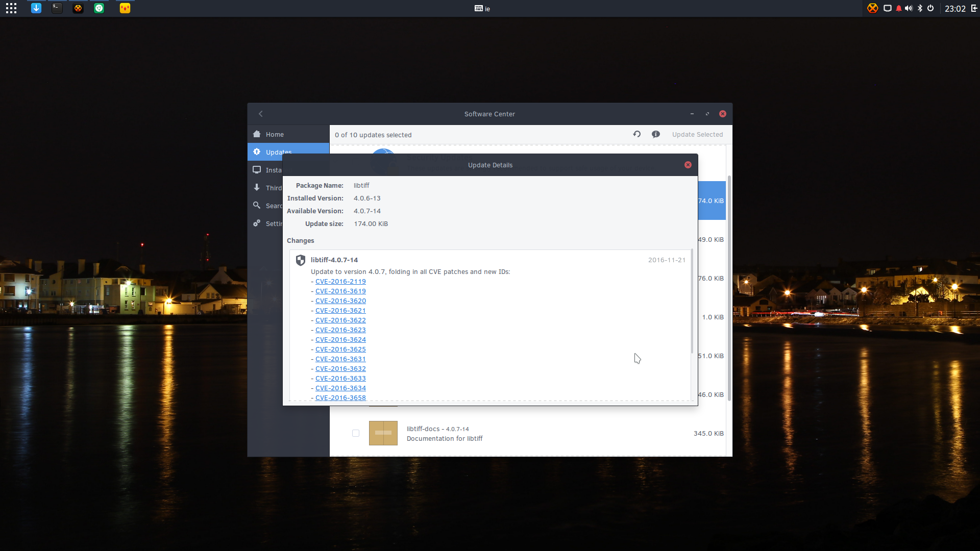This screenshot has width=980, height=551.
Task: Click the Software Center updates list scrollbar
Action: (x=729, y=288)
